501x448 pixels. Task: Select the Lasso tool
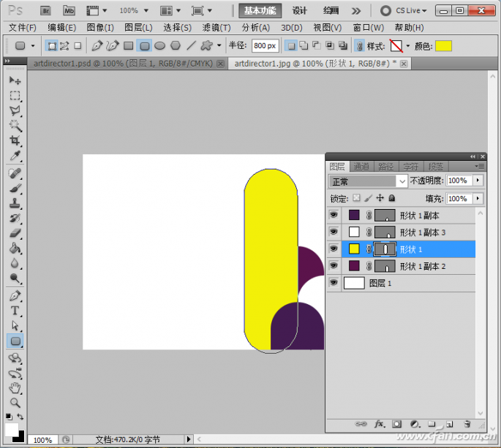pos(15,111)
